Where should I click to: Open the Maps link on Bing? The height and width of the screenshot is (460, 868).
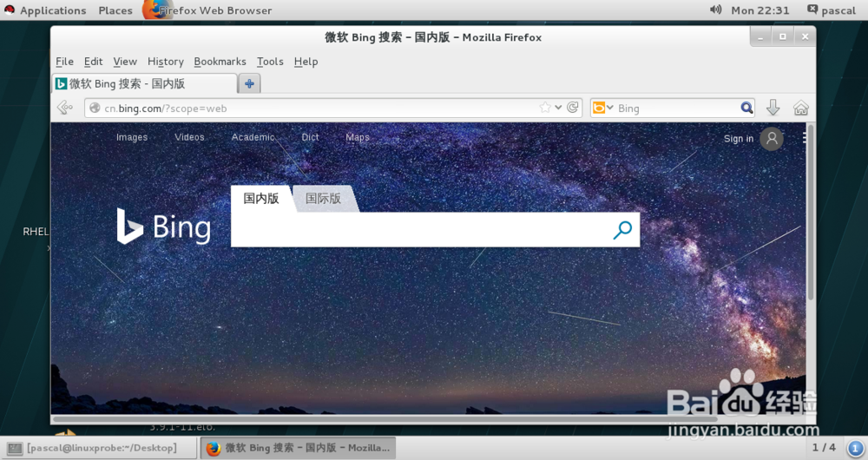[x=357, y=137]
